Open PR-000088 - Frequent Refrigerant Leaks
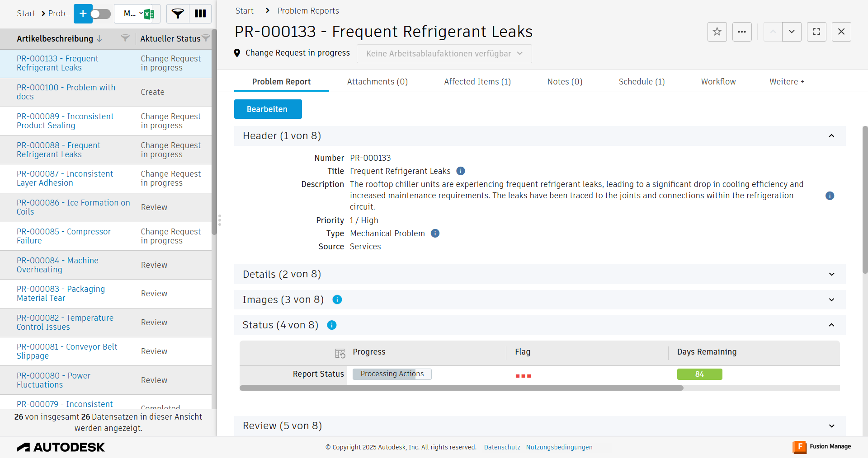 click(x=58, y=150)
